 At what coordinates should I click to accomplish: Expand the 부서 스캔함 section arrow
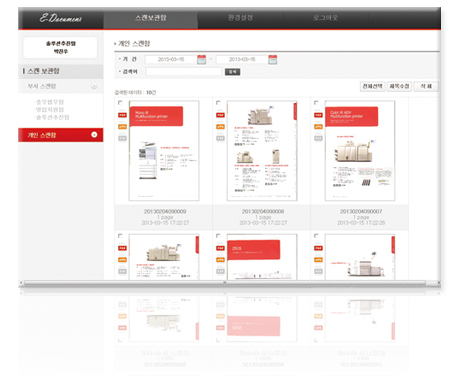94,86
